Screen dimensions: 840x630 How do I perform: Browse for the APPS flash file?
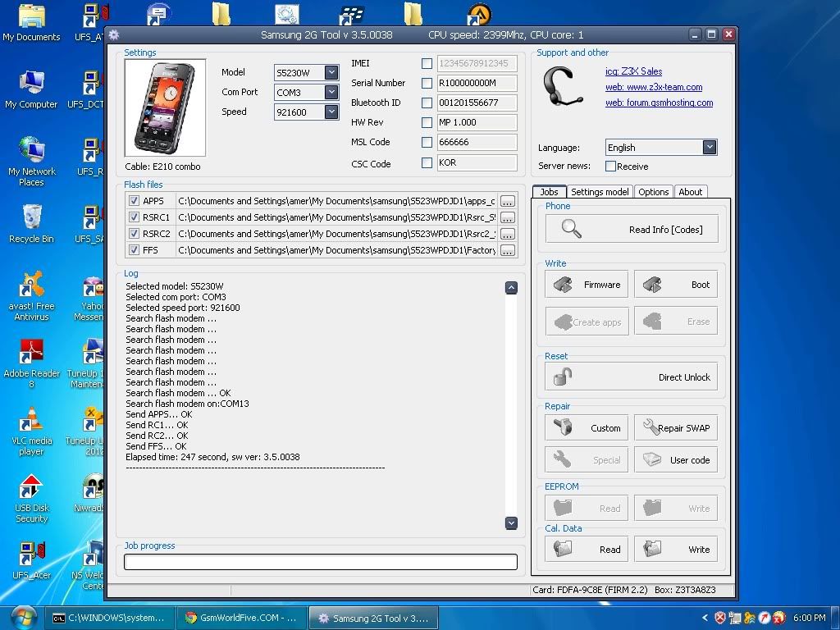pos(507,201)
